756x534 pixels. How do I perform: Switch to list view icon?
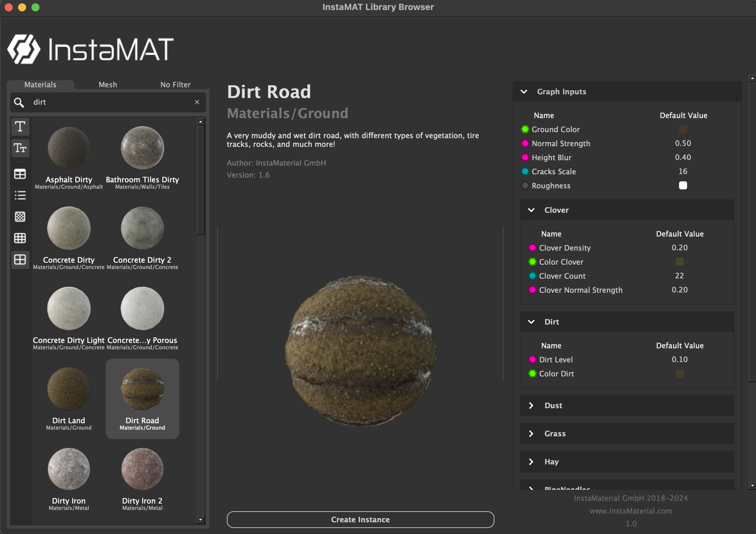pos(20,195)
